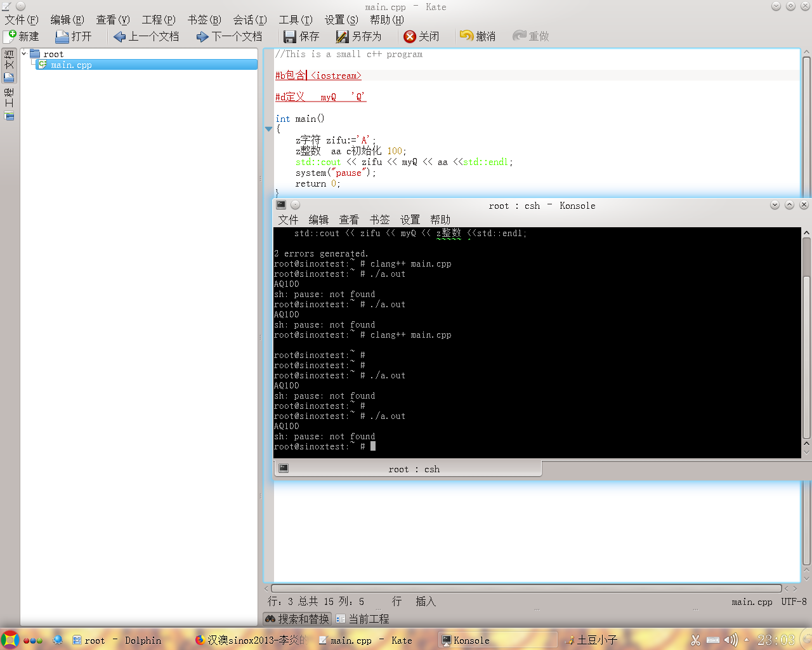Go to previous document with 上一个文档

146,36
